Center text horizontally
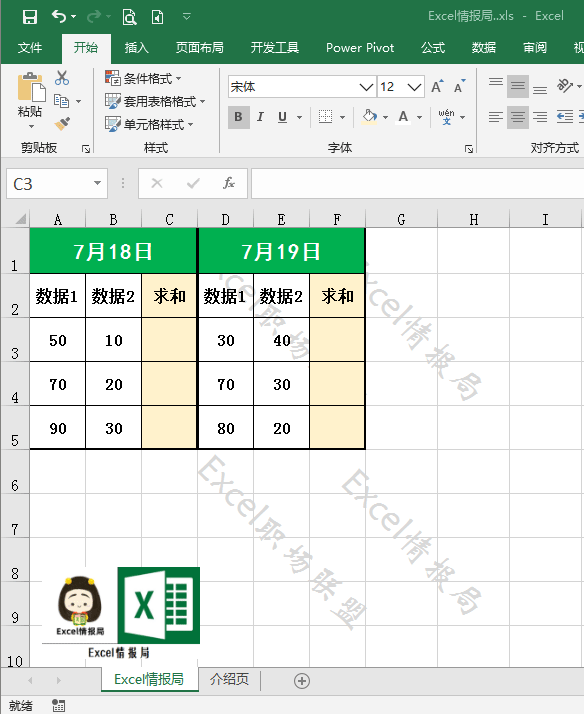This screenshot has height=714, width=584. coord(518,117)
